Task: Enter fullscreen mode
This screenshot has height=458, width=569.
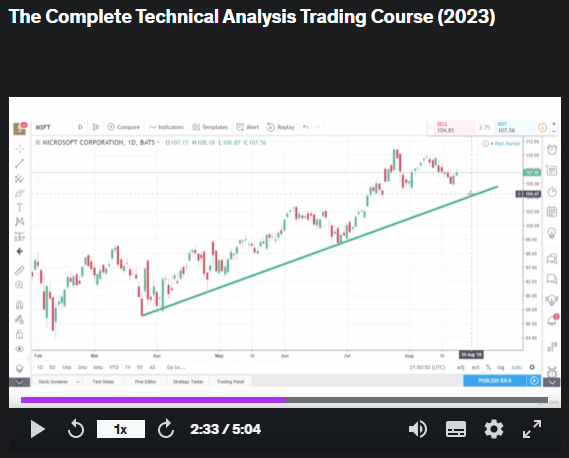Action: [x=532, y=429]
